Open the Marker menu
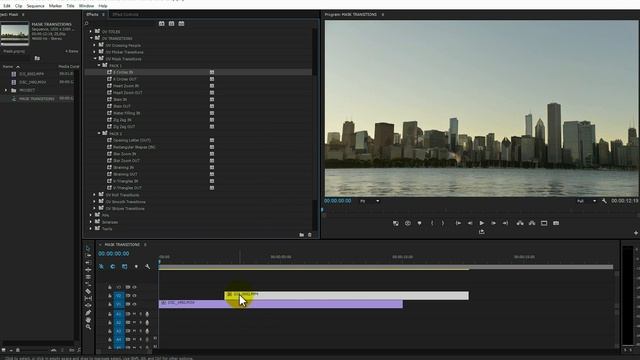The width and height of the screenshot is (640, 360). [x=56, y=6]
